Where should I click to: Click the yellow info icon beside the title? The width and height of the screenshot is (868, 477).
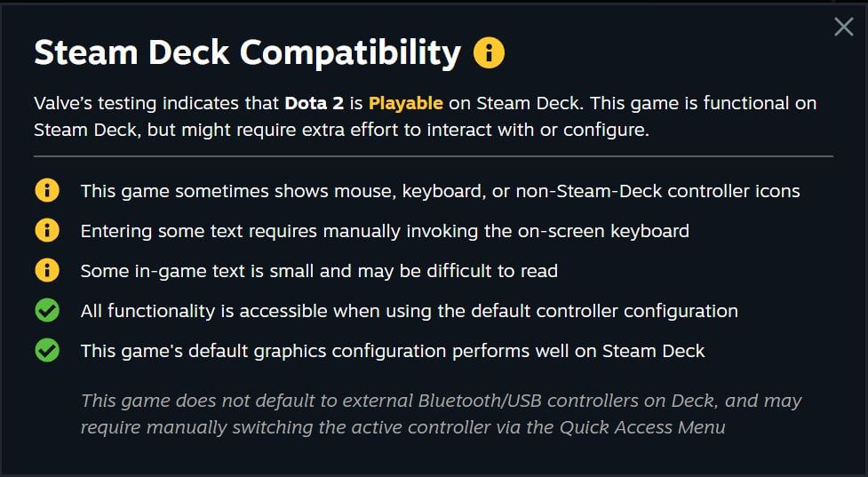(x=489, y=53)
